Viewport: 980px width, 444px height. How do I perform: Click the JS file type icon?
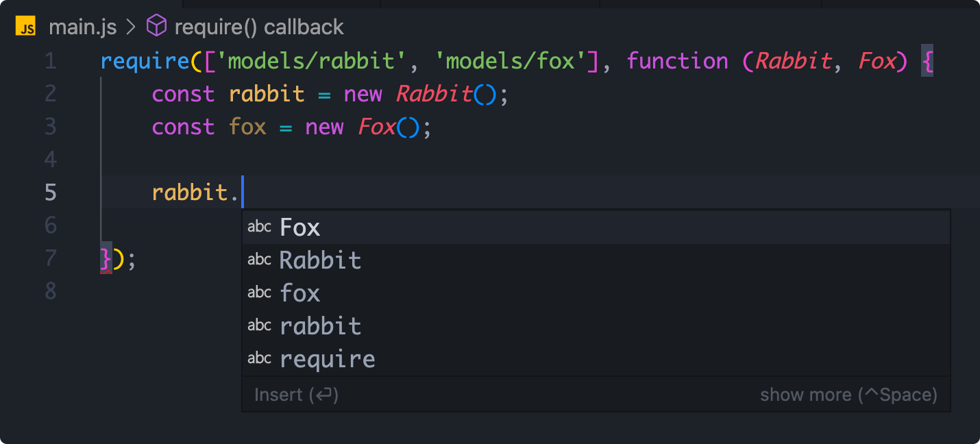(x=25, y=27)
